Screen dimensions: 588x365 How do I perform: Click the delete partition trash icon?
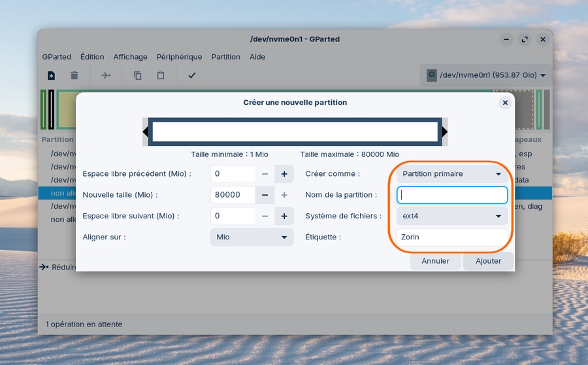pyautogui.click(x=74, y=76)
